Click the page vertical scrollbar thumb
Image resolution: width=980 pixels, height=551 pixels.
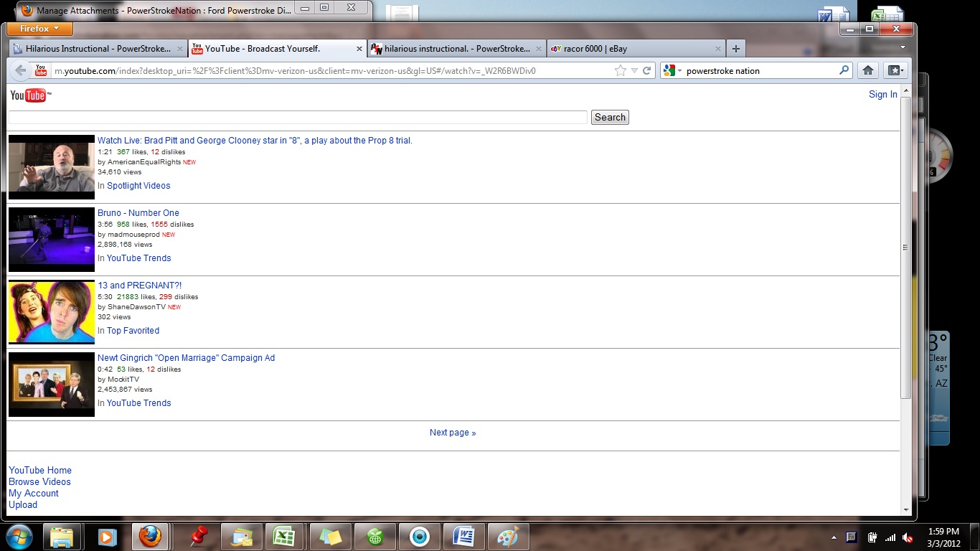pyautogui.click(x=905, y=248)
